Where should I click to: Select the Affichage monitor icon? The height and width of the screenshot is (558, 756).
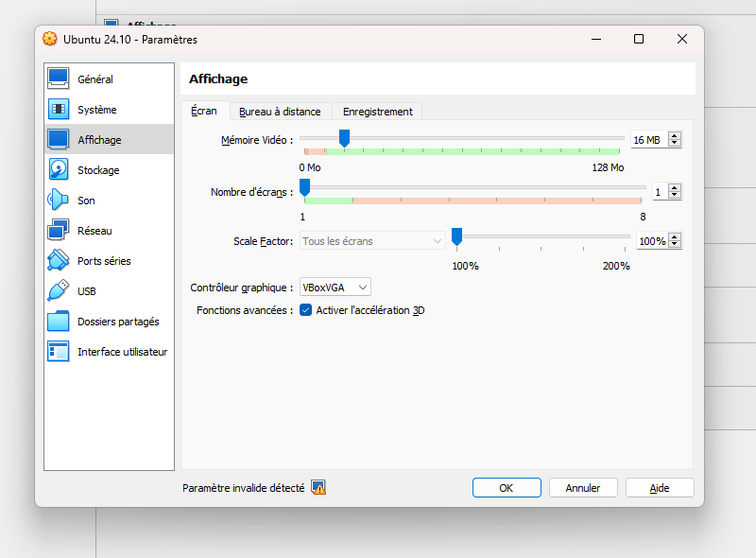click(59, 140)
